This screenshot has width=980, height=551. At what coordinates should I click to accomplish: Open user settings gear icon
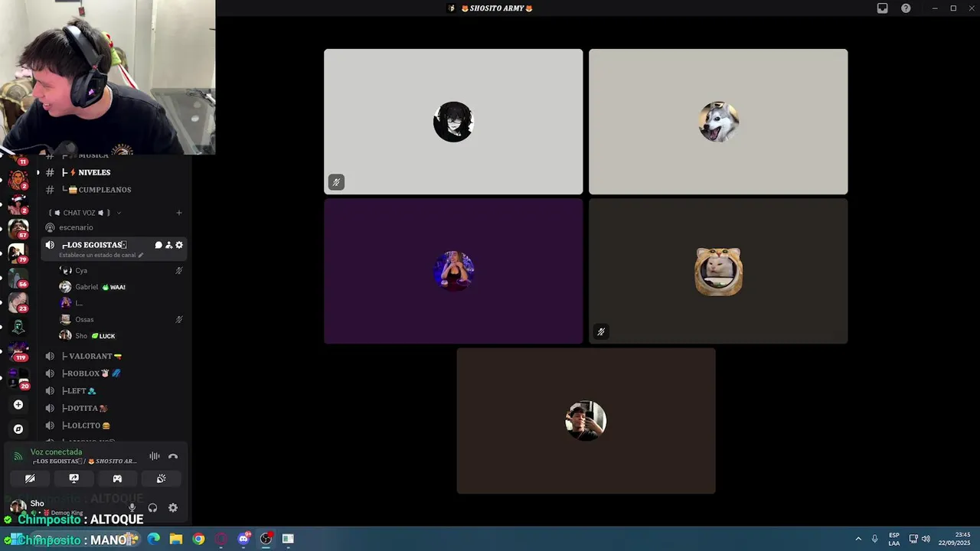(x=173, y=507)
